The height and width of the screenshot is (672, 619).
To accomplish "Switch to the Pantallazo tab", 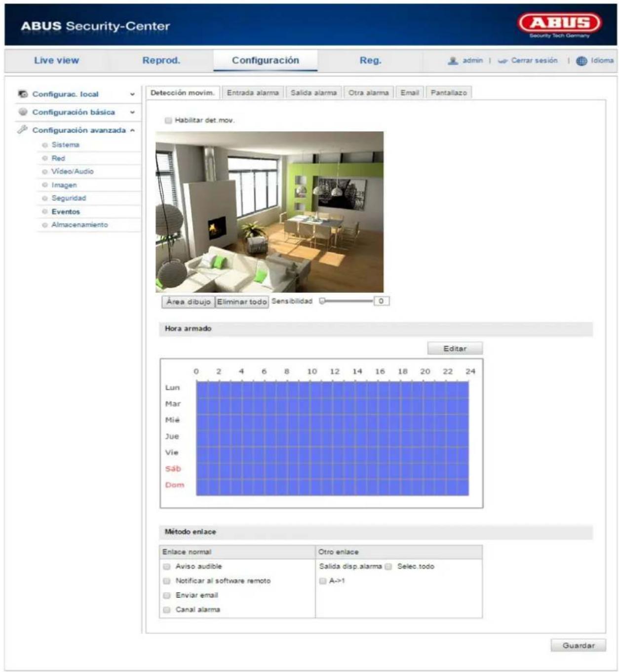I will click(449, 93).
